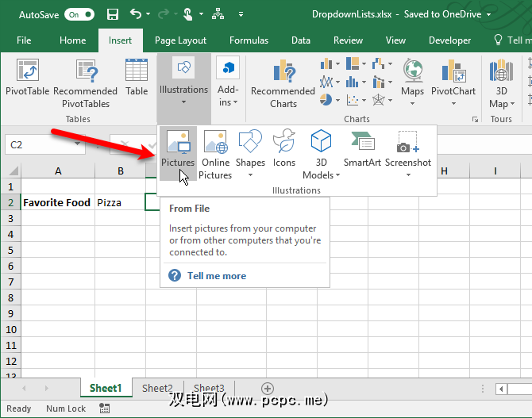Switch to the Sheet2 worksheet tab
Screen dimensions: 532x418
click(157, 388)
